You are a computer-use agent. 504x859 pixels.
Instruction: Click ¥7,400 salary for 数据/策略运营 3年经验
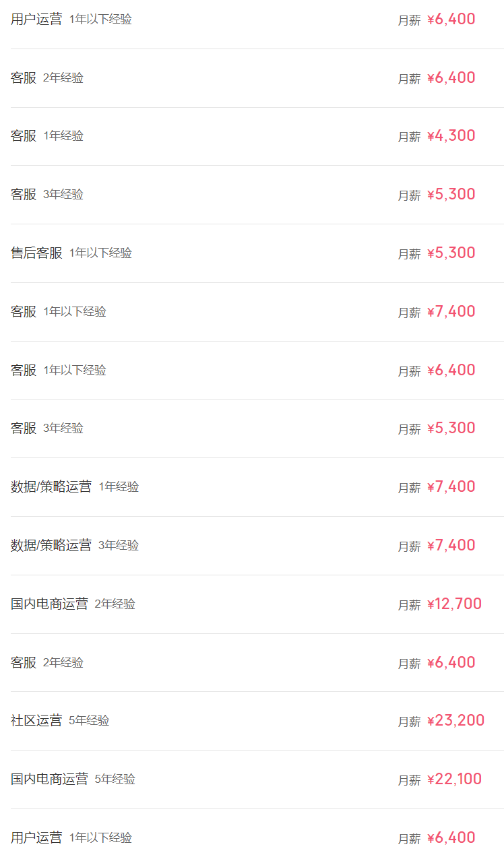(x=451, y=546)
